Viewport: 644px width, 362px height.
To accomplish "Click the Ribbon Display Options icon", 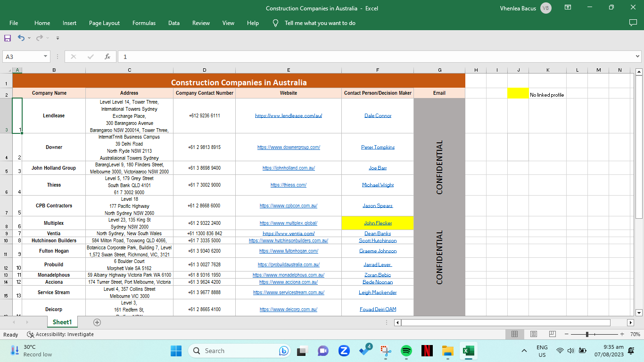I will [x=568, y=8].
